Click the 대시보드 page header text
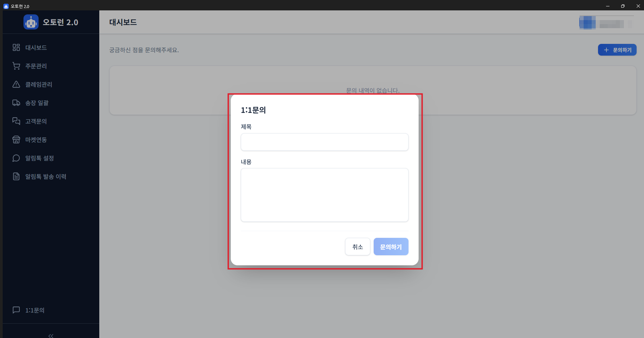The width and height of the screenshot is (644, 338). pos(123,22)
